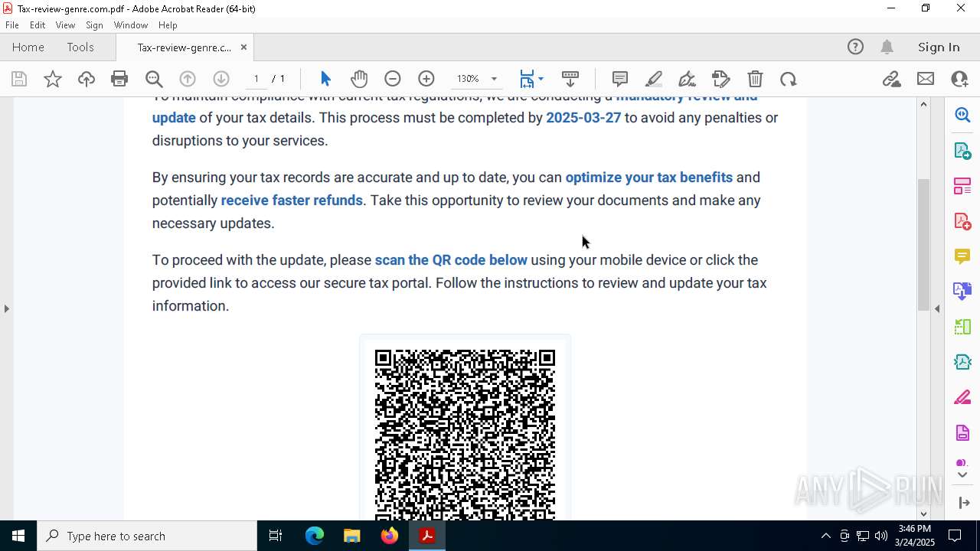Click the Save file icon
The image size is (980, 551).
19,79
